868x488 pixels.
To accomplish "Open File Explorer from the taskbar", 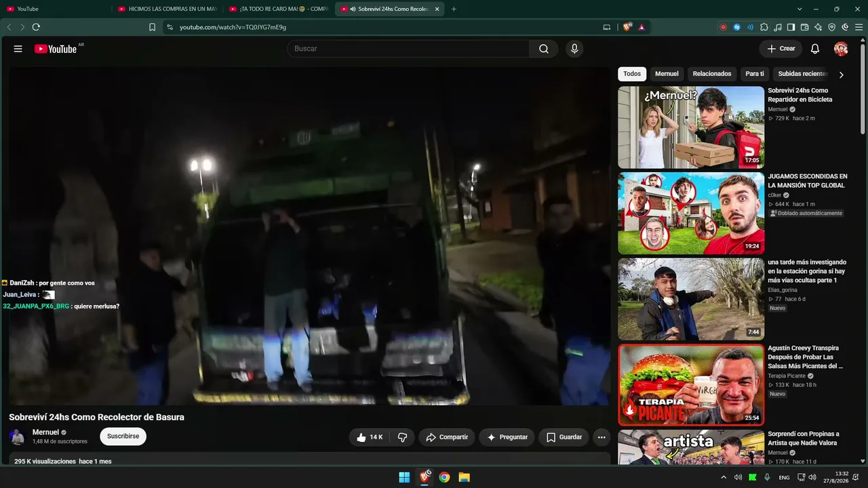I will tap(465, 477).
